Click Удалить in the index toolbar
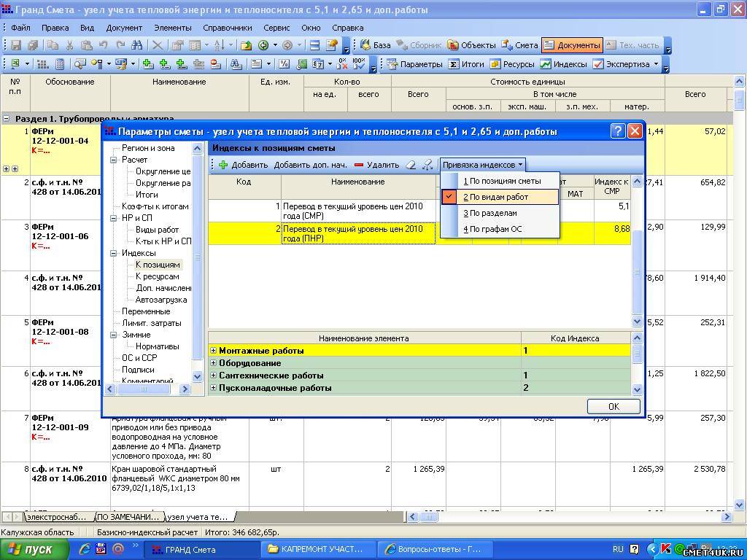This screenshot has height=560, width=747. point(376,166)
